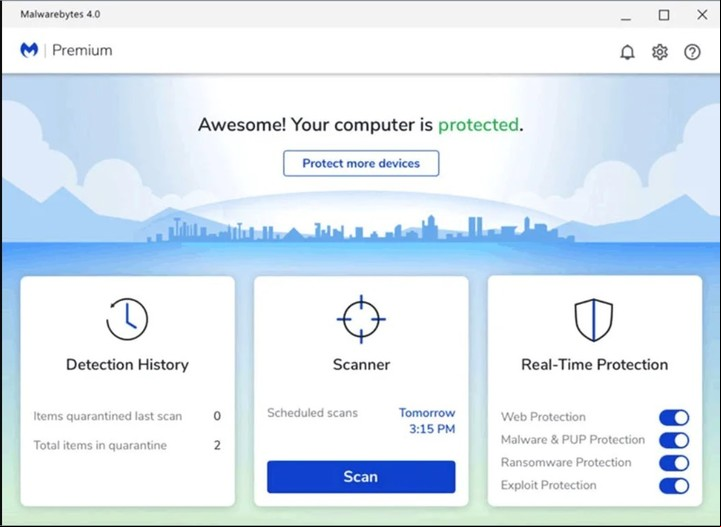The height and width of the screenshot is (527, 721).
Task: Click the last-scan quarantined value 0
Action: [x=217, y=416]
